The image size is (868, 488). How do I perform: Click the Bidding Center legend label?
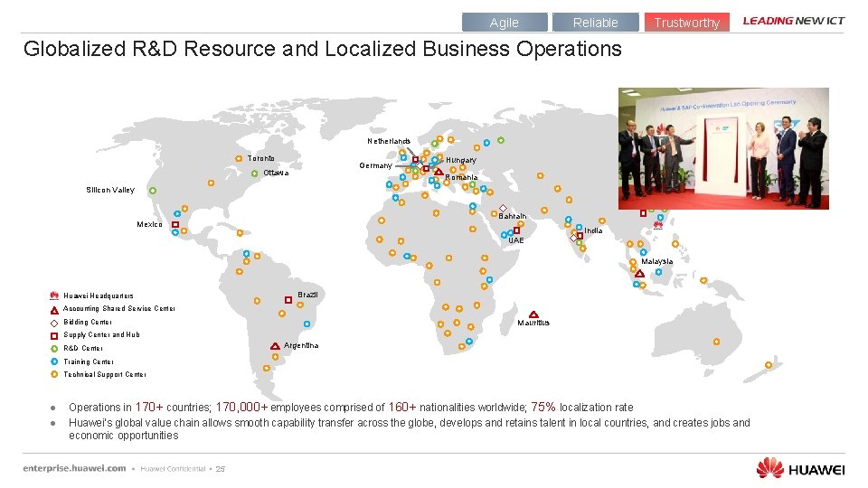click(x=88, y=322)
